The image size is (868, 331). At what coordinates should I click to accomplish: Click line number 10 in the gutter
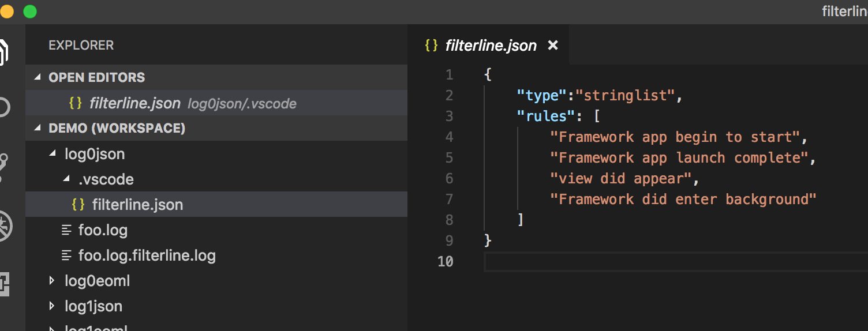tap(446, 262)
